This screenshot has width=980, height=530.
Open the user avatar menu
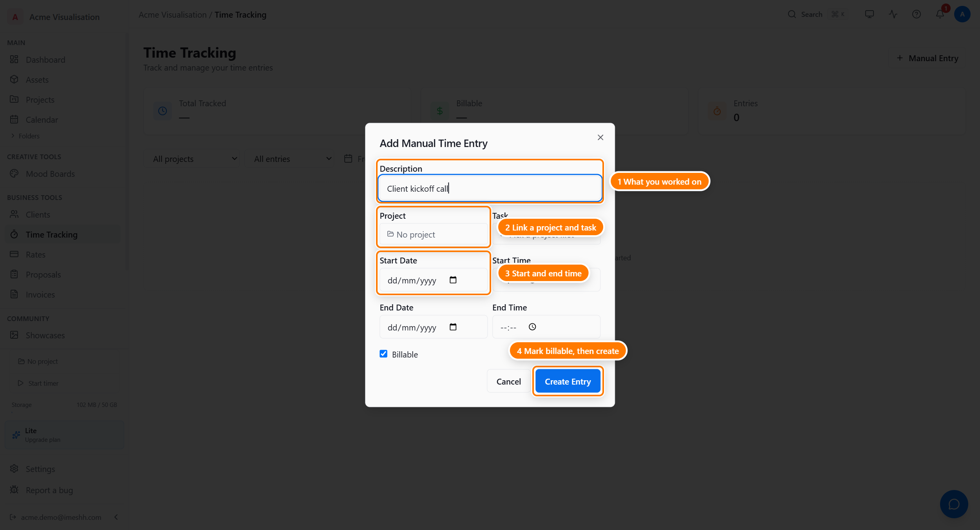pos(962,15)
